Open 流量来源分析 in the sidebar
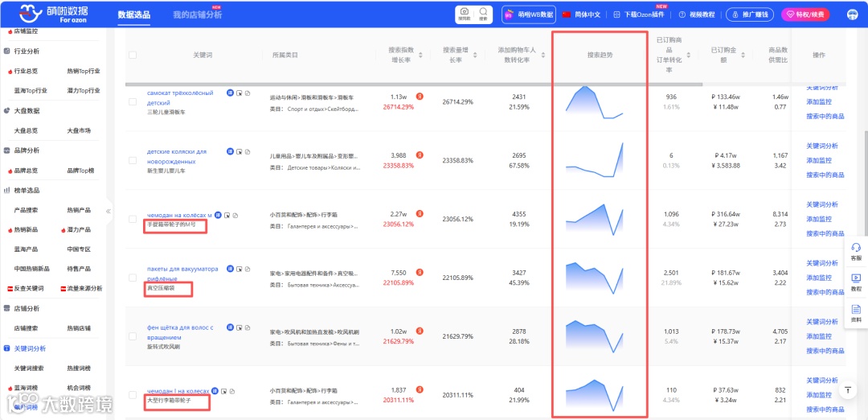The image size is (868, 420). pyautogui.click(x=84, y=288)
